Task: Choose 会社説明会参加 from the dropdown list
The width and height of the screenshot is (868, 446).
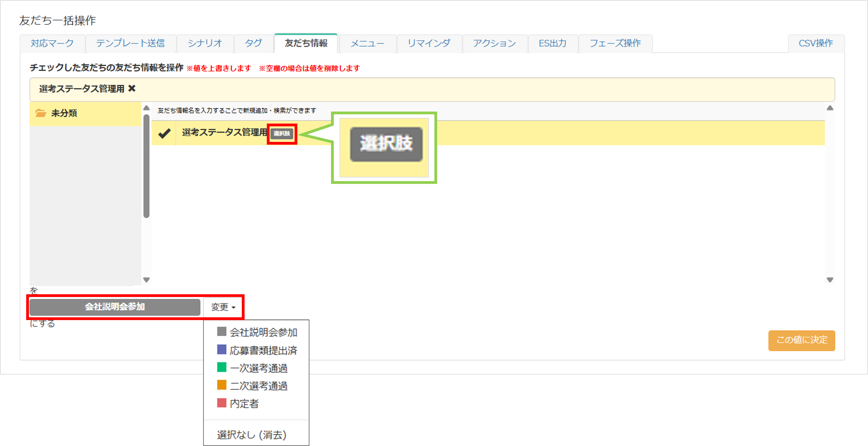Action: point(256,332)
